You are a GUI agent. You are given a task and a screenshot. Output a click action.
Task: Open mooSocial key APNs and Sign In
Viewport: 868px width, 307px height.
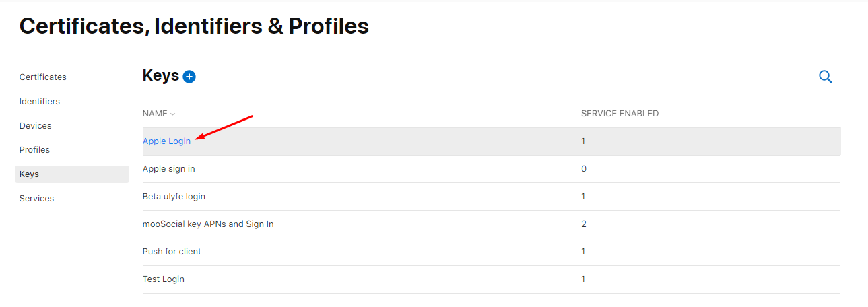click(x=208, y=224)
